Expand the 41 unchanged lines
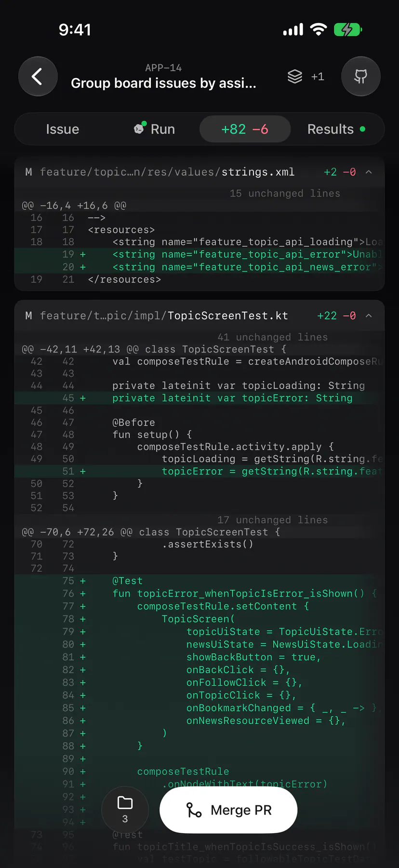 click(272, 337)
